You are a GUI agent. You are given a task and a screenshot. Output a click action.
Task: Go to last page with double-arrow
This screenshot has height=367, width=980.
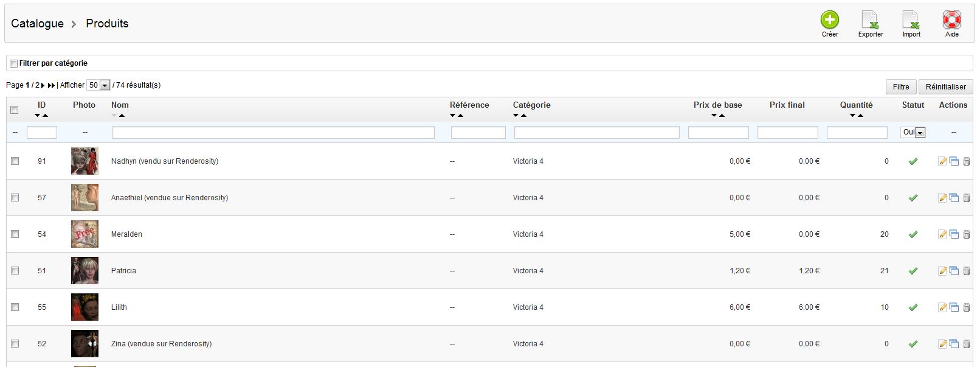(x=51, y=86)
